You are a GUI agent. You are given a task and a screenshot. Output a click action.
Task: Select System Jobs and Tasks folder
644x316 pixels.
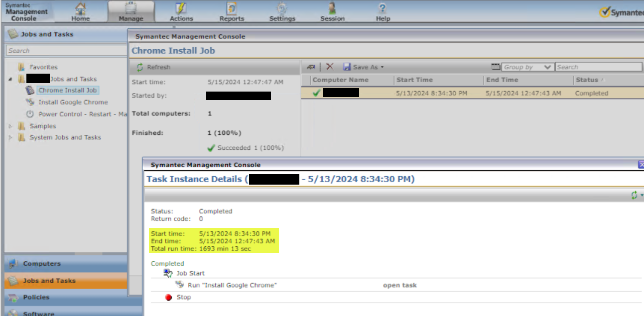pyautogui.click(x=65, y=137)
